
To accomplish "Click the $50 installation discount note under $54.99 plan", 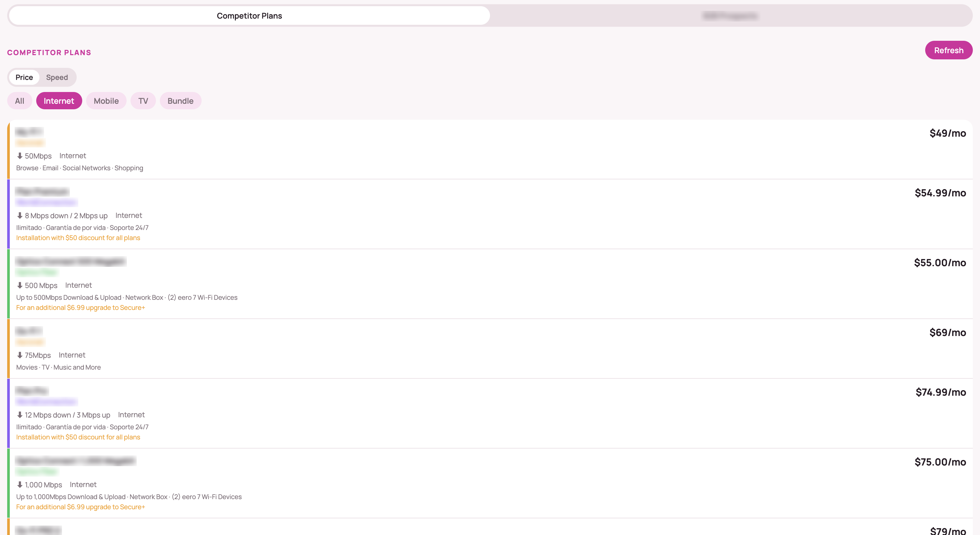I will (78, 238).
